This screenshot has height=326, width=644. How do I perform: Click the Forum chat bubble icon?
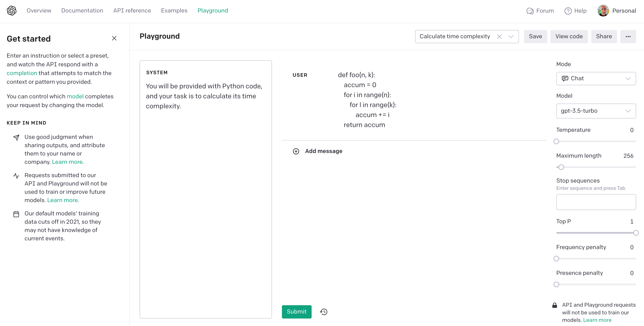pos(530,11)
